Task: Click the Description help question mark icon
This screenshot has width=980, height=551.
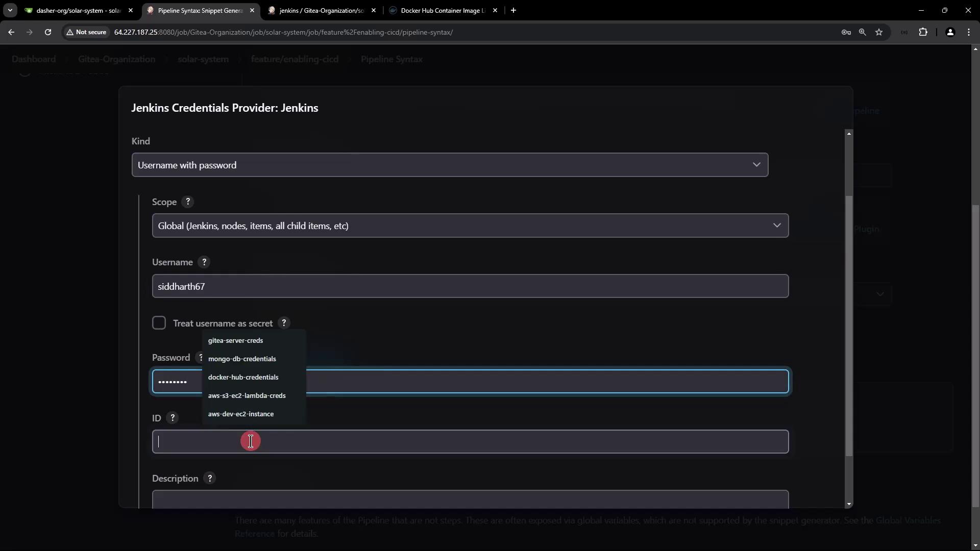Action: point(210,479)
